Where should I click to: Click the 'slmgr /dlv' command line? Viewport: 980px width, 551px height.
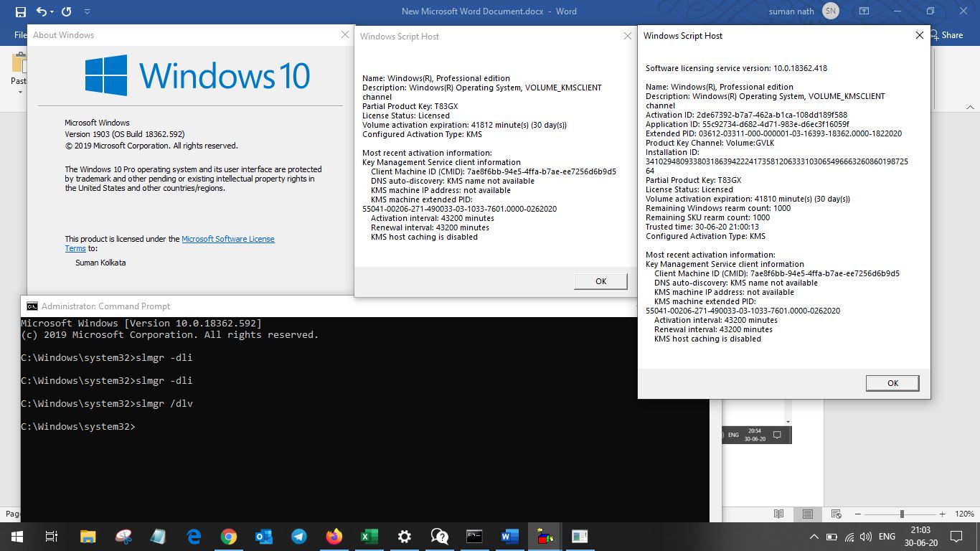tap(107, 404)
